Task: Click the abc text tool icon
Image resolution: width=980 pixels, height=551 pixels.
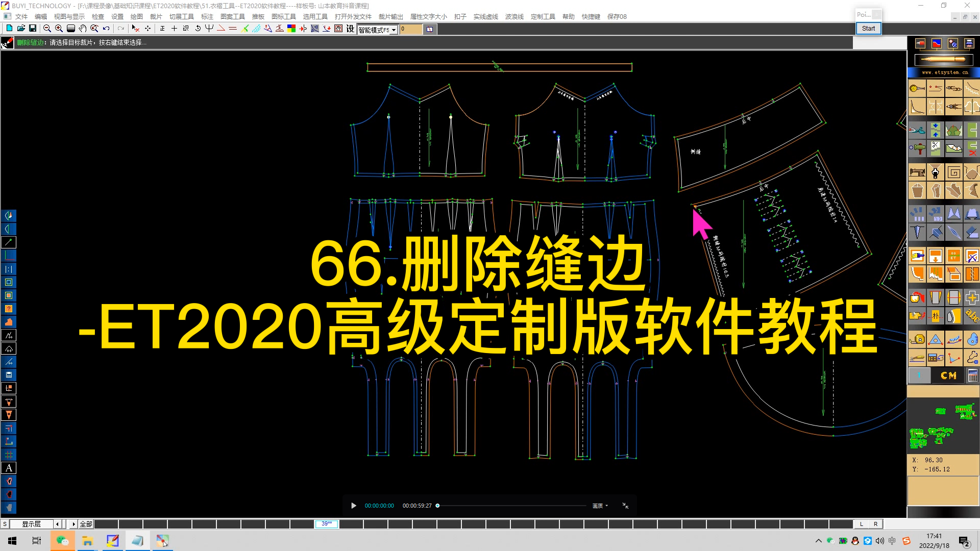Action: pyautogui.click(x=972, y=316)
